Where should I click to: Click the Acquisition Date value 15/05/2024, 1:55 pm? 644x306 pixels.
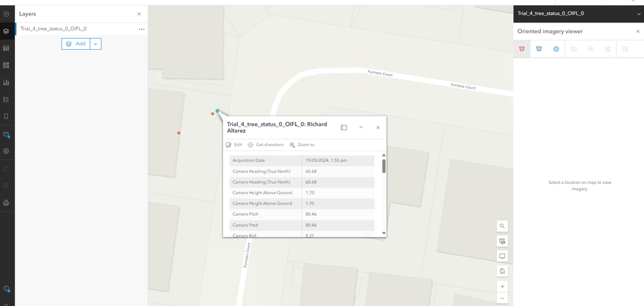[326, 161]
